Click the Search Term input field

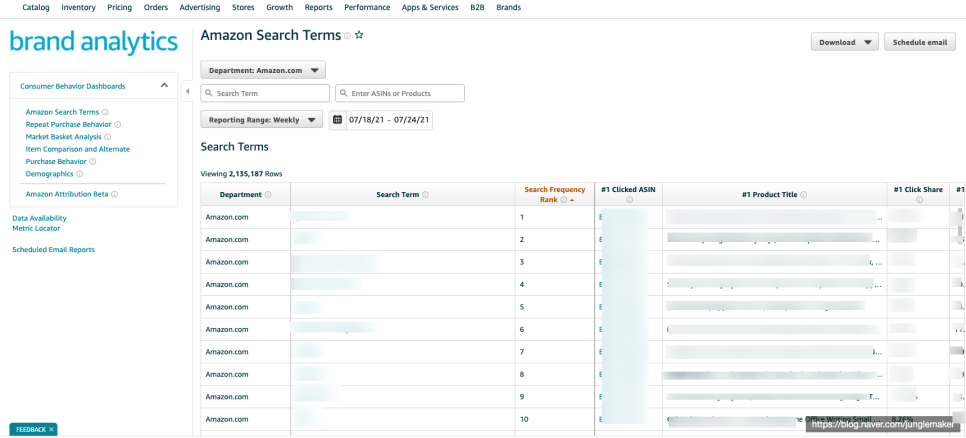tap(265, 94)
